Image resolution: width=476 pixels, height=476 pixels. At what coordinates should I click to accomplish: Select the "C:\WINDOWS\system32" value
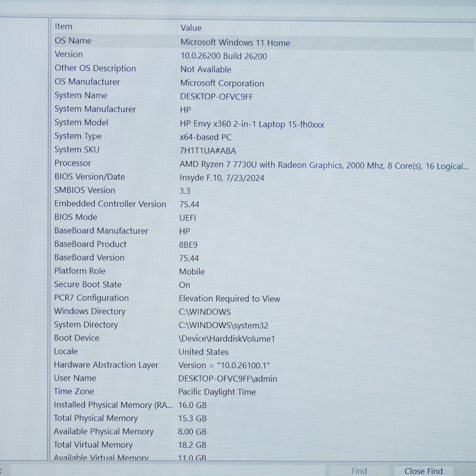pyautogui.click(x=224, y=325)
